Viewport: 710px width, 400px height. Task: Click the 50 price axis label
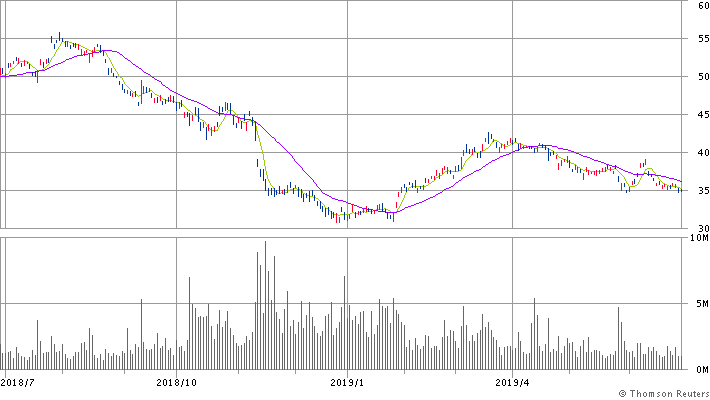click(x=704, y=77)
